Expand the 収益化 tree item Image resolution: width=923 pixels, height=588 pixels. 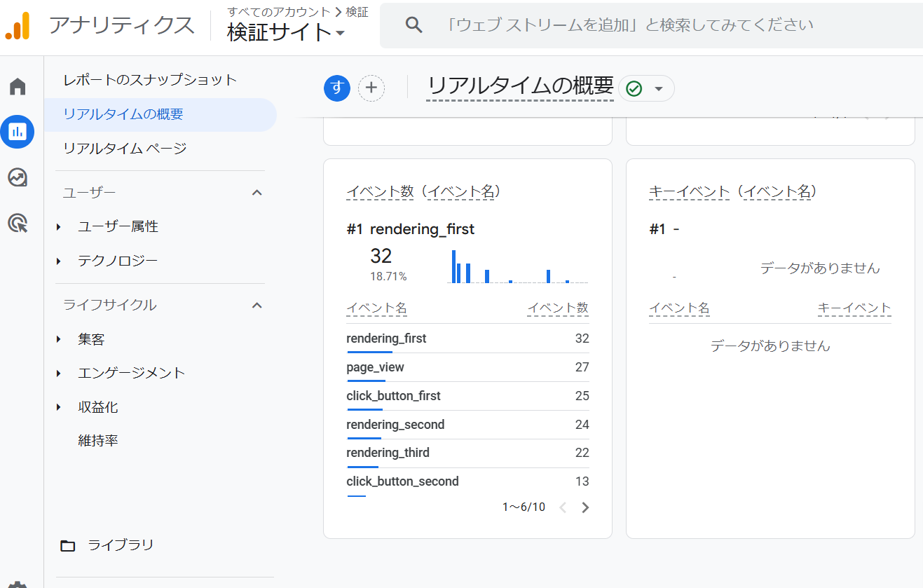tap(59, 408)
